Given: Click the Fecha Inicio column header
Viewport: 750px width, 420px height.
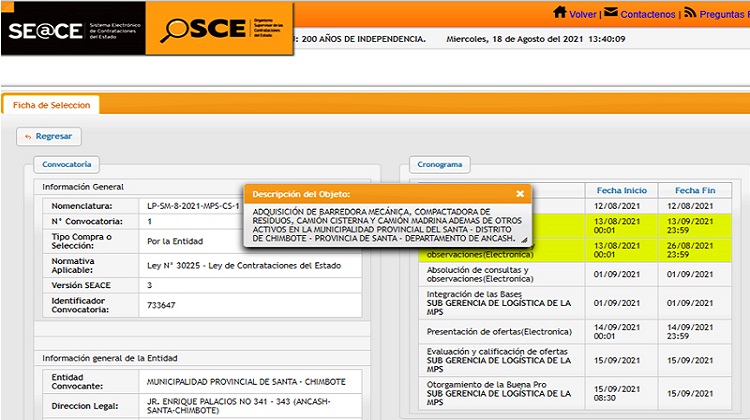Looking at the screenshot, I should (621, 190).
